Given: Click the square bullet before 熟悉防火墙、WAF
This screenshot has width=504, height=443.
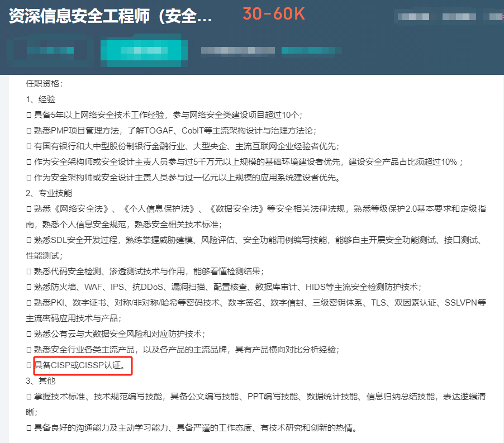Looking at the screenshot, I should (x=28, y=287).
